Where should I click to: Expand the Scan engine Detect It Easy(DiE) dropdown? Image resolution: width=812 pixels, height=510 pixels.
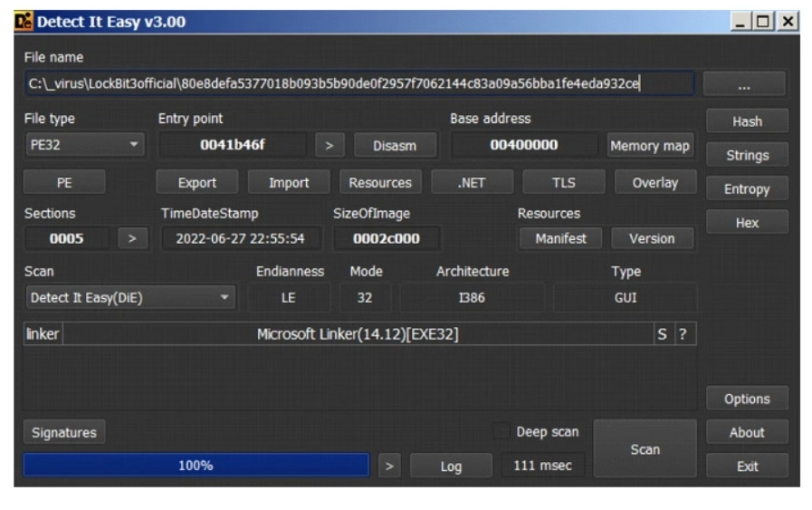(130, 297)
